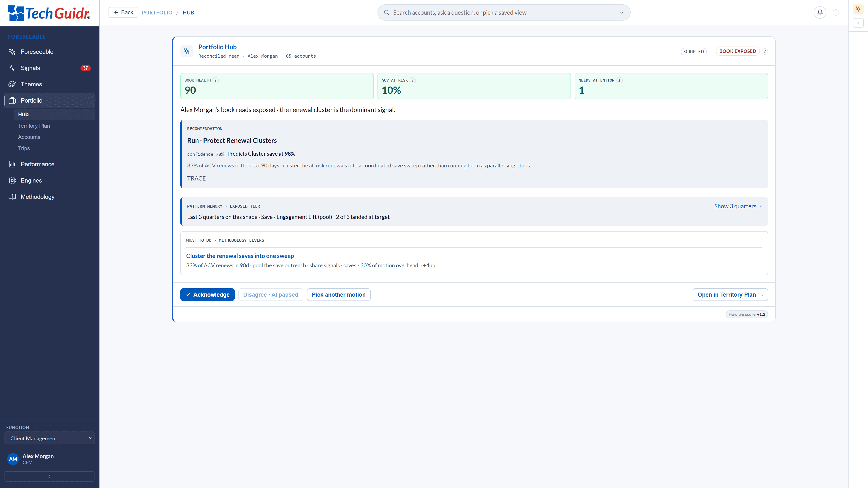The height and width of the screenshot is (488, 868).
Task: Click the SCRIPTED badge
Action: 693,52
